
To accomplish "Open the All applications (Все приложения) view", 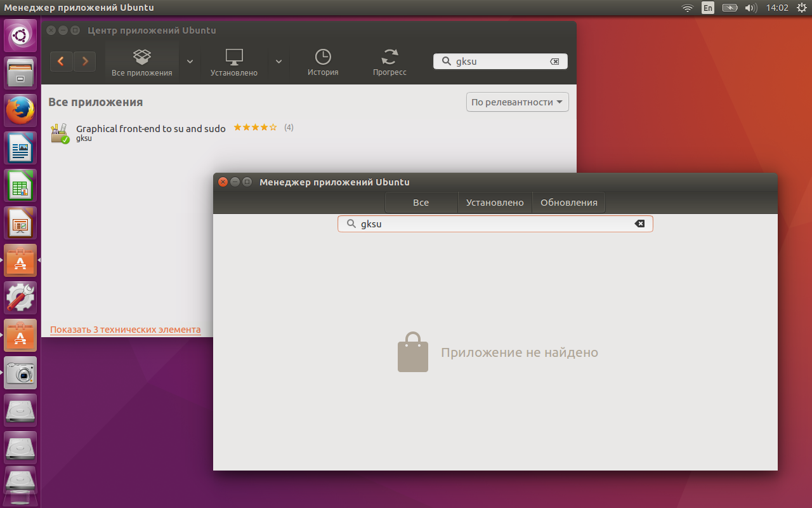I will click(x=141, y=62).
